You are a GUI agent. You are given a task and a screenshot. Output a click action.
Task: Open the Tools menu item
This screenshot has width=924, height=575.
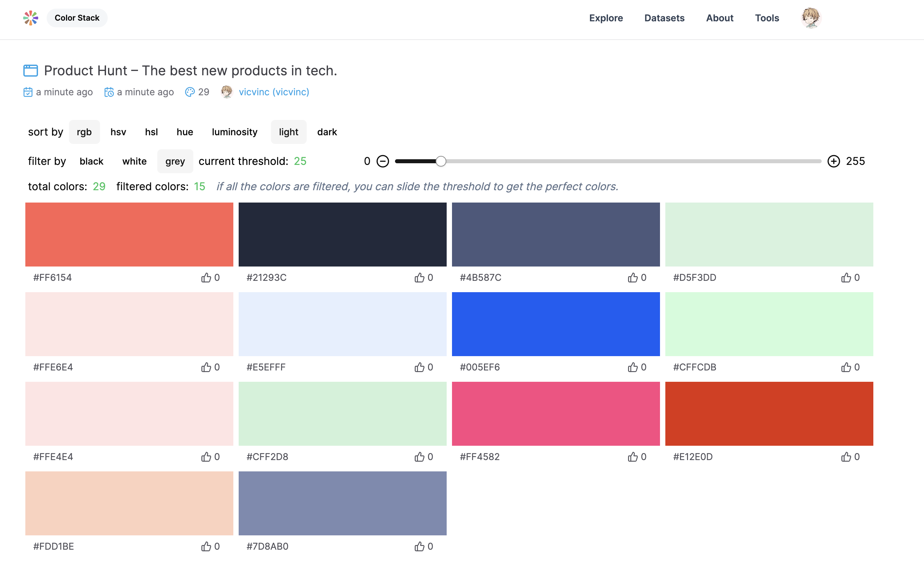click(x=767, y=18)
